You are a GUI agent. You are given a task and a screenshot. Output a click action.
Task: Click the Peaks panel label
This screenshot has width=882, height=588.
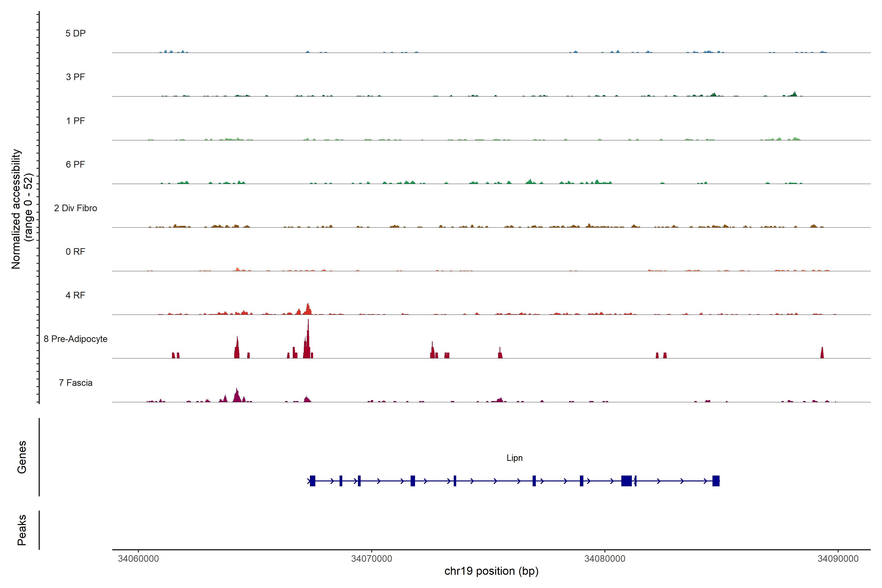pos(22,530)
